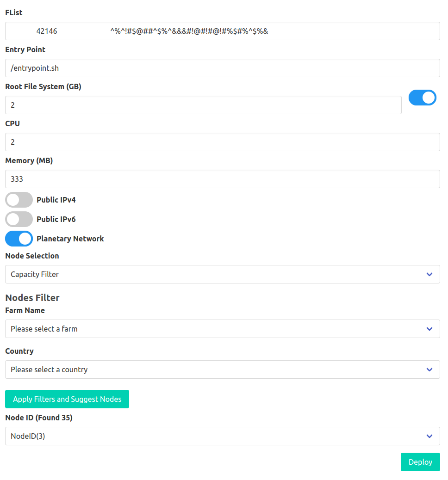
Task: Click the chevron icon on the Node ID selector
Action: point(429,436)
